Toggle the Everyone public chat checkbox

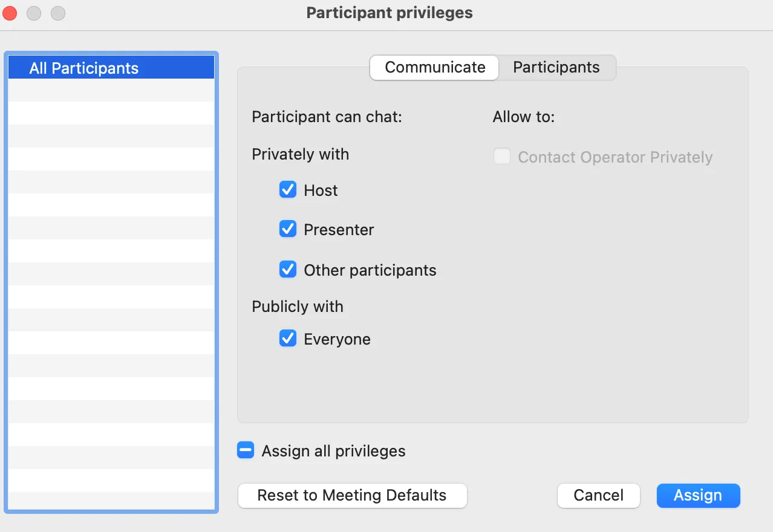pyautogui.click(x=288, y=339)
